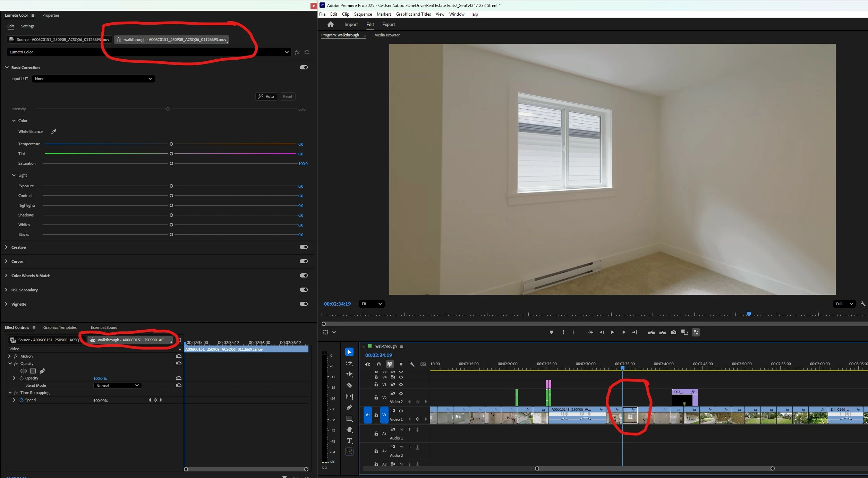Select the Type tool
This screenshot has height=478, width=868.
[349, 441]
